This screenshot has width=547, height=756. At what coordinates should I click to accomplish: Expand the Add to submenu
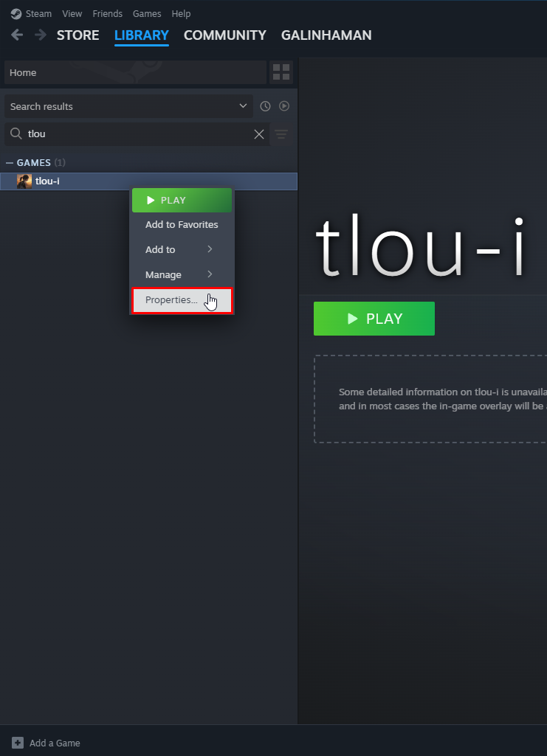click(x=182, y=249)
